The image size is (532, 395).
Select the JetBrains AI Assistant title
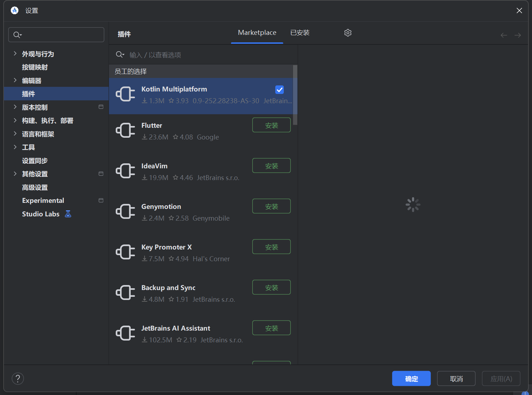click(176, 328)
